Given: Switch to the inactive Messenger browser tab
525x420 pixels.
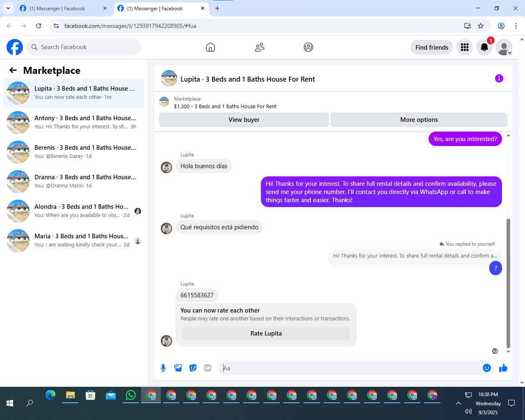Looking at the screenshot, I should (64, 8).
